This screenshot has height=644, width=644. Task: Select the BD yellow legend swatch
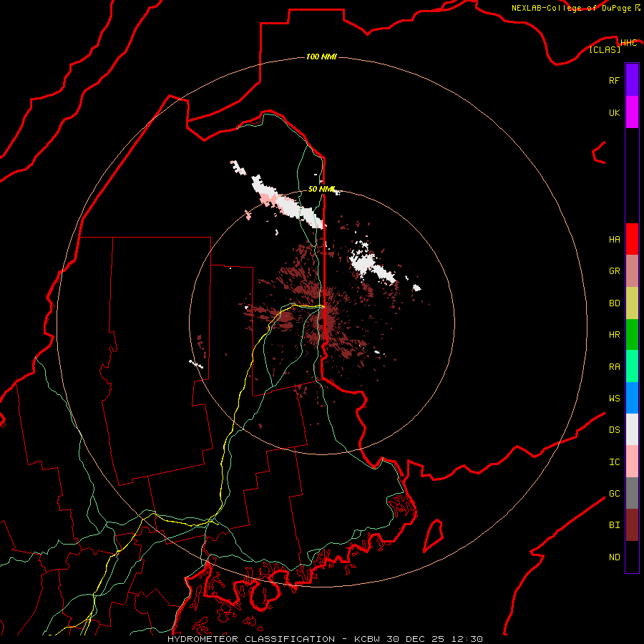632,303
